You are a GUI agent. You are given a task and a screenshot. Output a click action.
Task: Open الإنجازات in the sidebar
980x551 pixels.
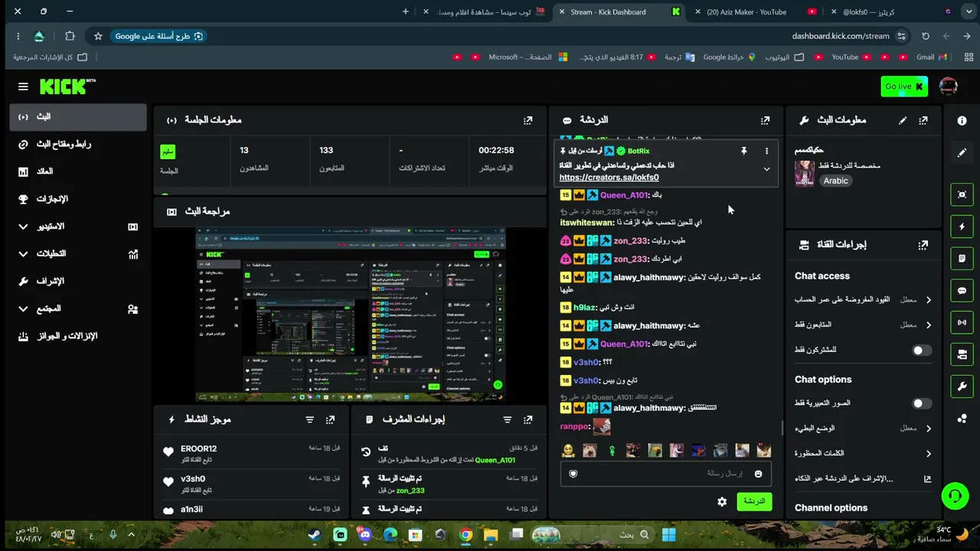pos(78,199)
